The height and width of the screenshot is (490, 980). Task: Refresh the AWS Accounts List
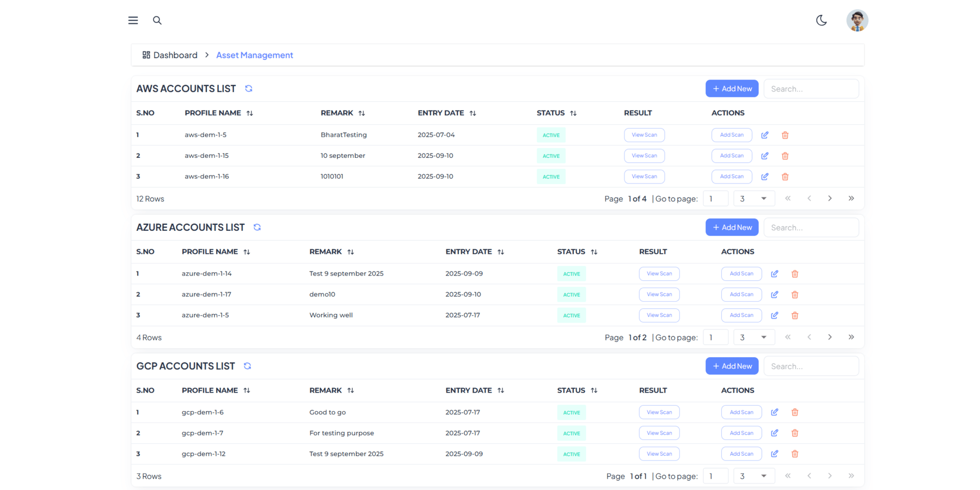[x=249, y=88]
